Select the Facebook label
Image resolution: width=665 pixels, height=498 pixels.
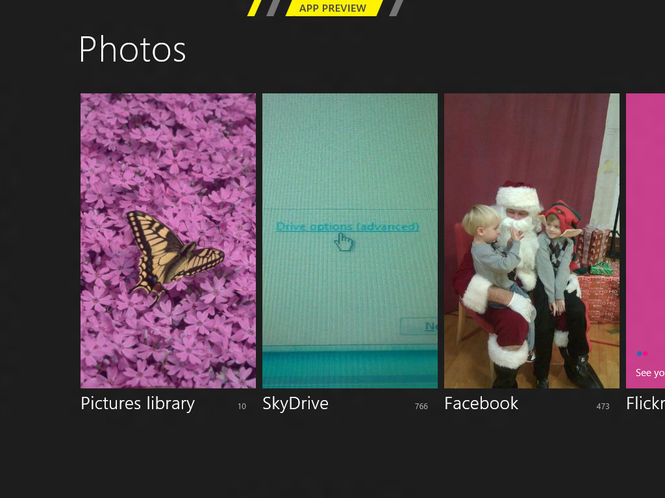pyautogui.click(x=481, y=403)
